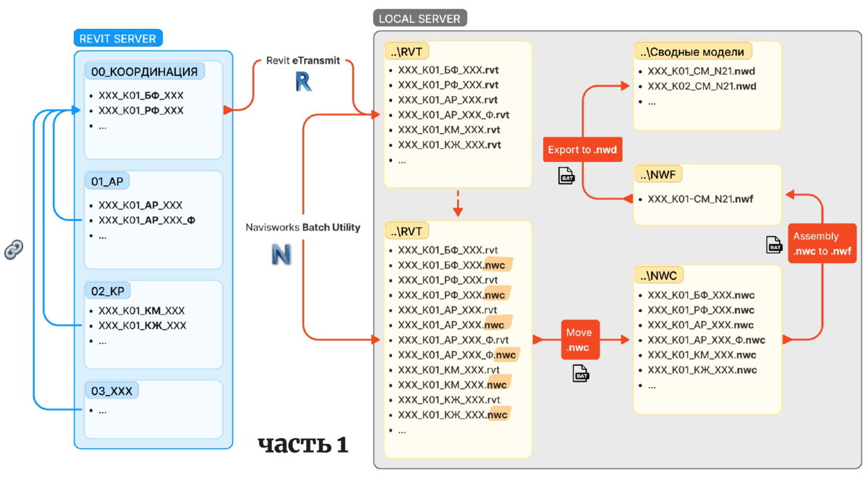Select the LOCAL SERVER header label
The width and height of the screenshot is (868, 488).
[x=420, y=18]
